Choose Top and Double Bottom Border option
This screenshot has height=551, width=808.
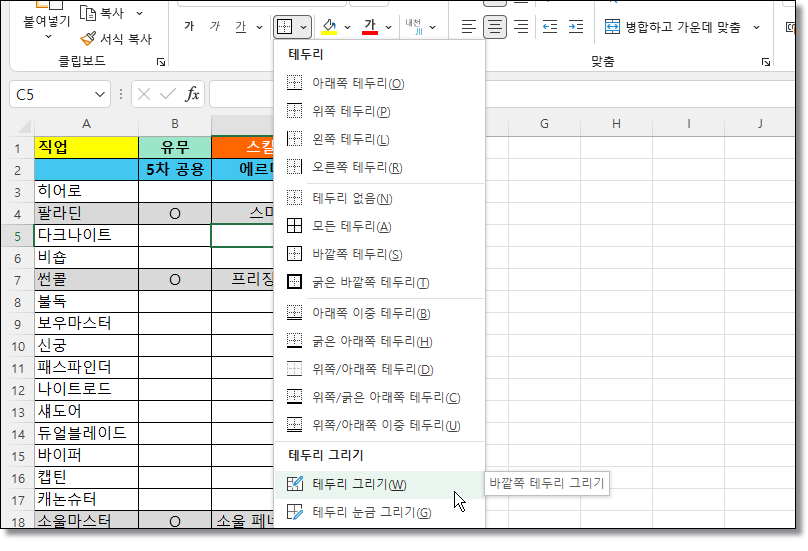(x=380, y=425)
